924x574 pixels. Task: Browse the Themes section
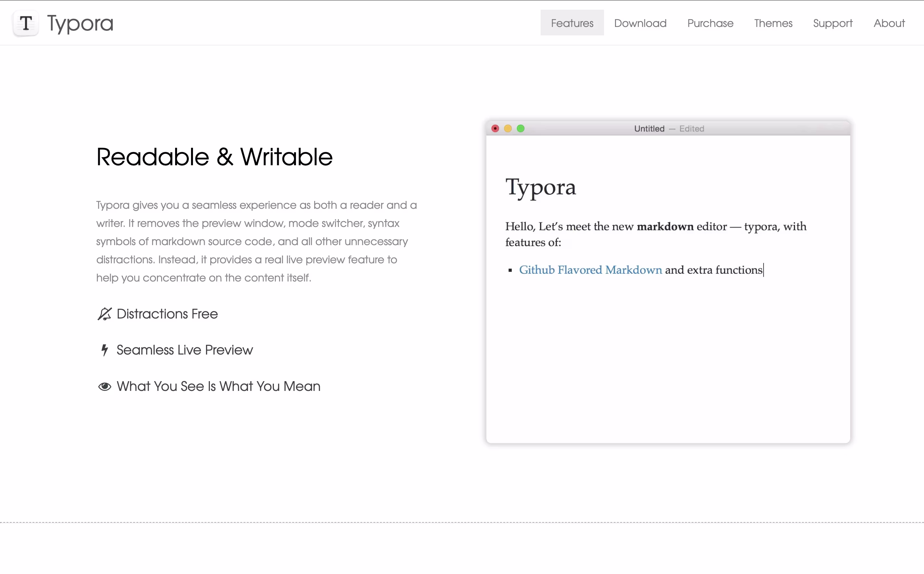(773, 23)
